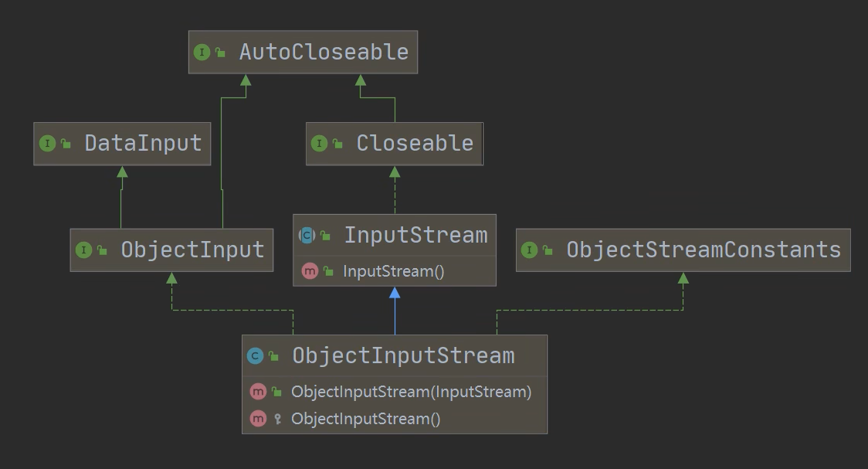This screenshot has width=868, height=469.
Task: Select the Closeable interface node
Action: tap(415, 144)
